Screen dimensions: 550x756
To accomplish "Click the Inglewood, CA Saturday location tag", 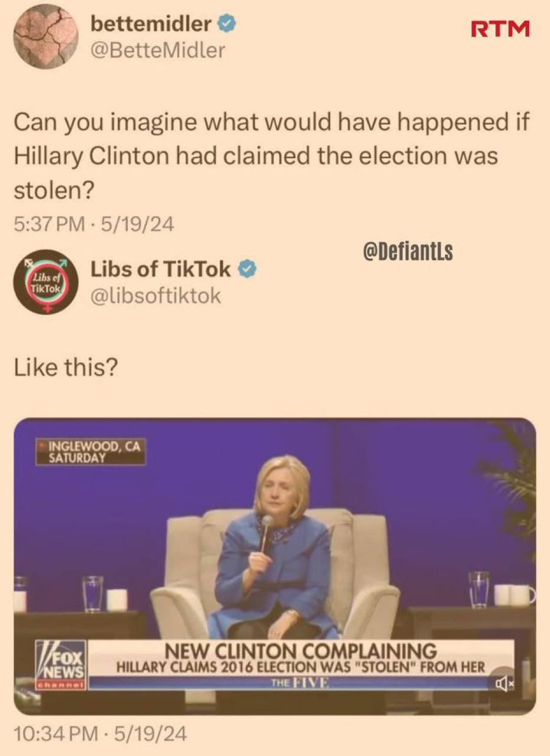I will [x=91, y=452].
